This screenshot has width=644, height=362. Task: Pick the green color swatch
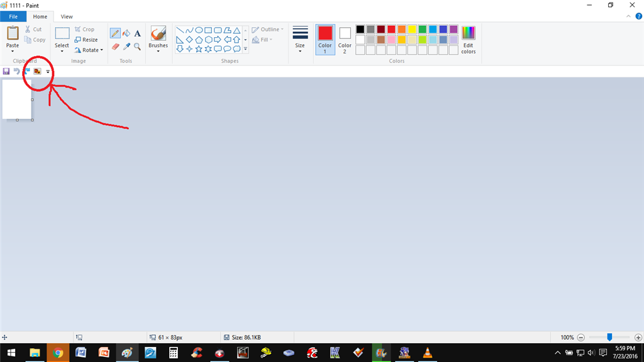tap(422, 29)
